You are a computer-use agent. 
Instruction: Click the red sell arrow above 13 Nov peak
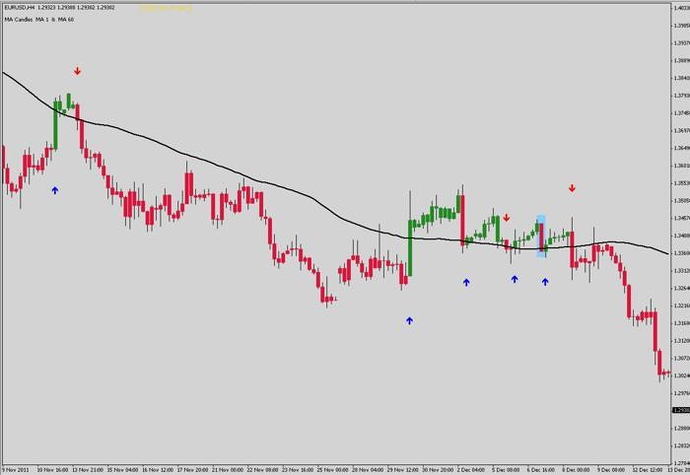coord(77,71)
